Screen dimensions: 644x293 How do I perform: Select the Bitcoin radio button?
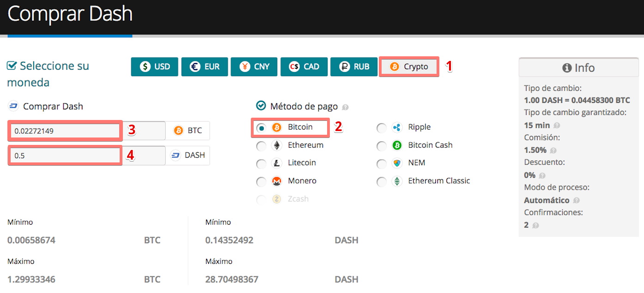[x=261, y=128]
